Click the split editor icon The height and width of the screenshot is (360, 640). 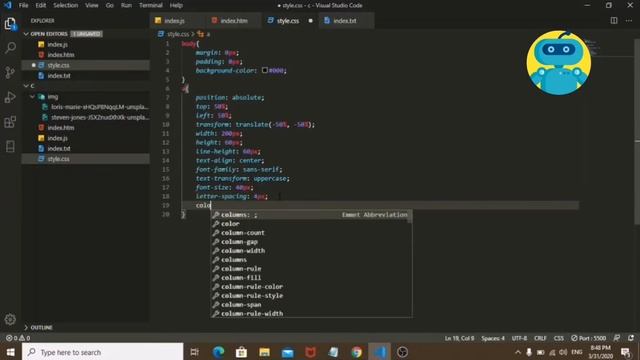(614, 20)
